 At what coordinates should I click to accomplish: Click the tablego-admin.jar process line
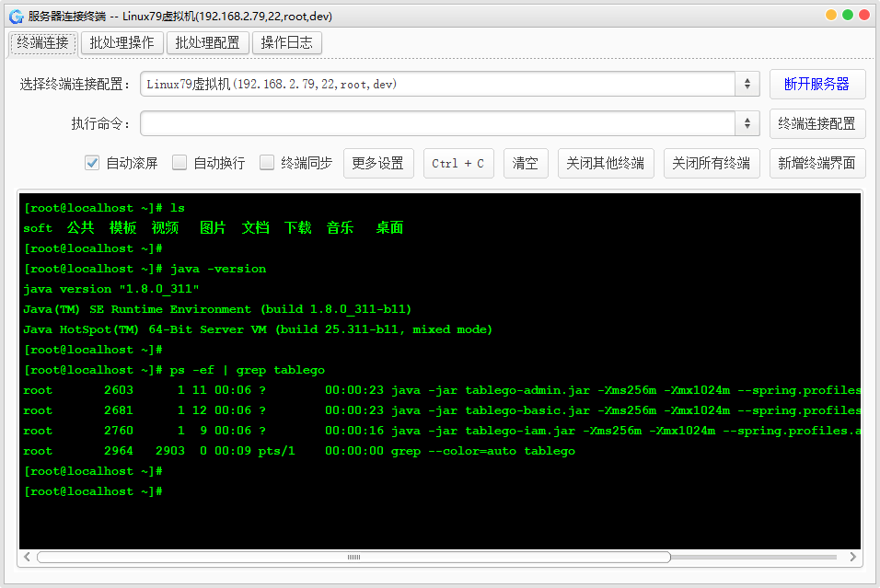click(x=442, y=390)
